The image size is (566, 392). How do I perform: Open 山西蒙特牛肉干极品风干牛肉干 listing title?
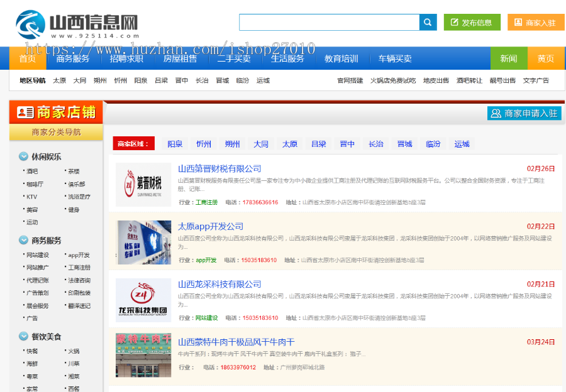(x=236, y=342)
